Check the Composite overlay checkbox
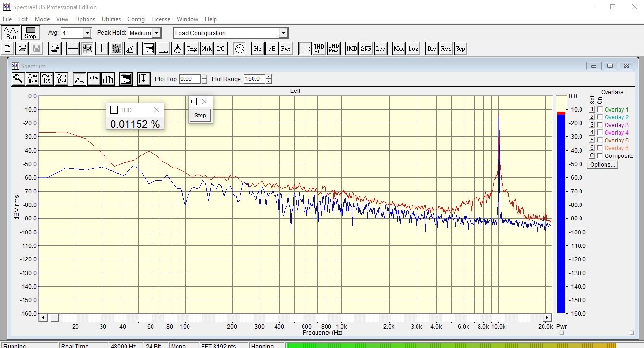 [x=600, y=156]
